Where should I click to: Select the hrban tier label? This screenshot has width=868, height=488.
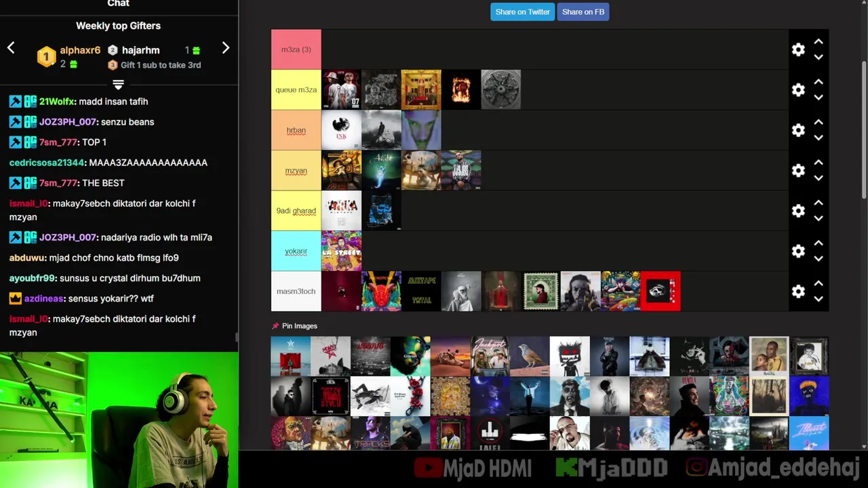point(296,130)
